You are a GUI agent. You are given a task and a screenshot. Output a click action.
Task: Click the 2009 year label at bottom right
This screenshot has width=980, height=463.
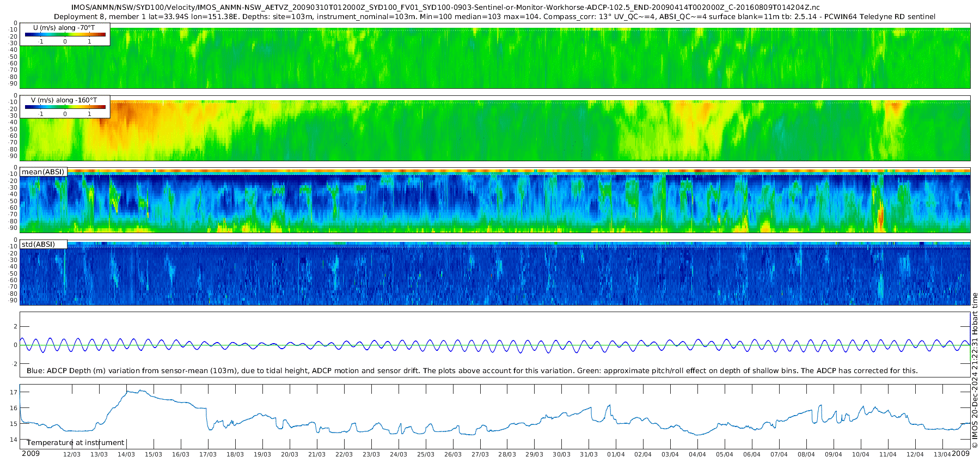960,453
